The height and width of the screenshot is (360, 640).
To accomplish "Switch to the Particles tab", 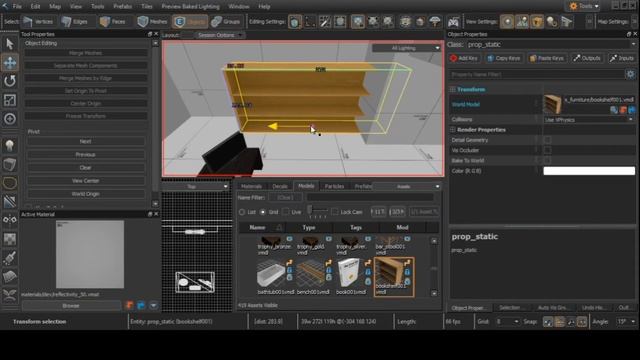I will [334, 186].
